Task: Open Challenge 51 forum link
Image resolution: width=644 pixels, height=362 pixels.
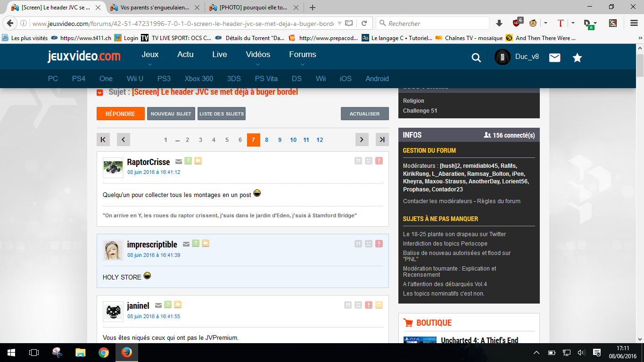Action: click(420, 111)
